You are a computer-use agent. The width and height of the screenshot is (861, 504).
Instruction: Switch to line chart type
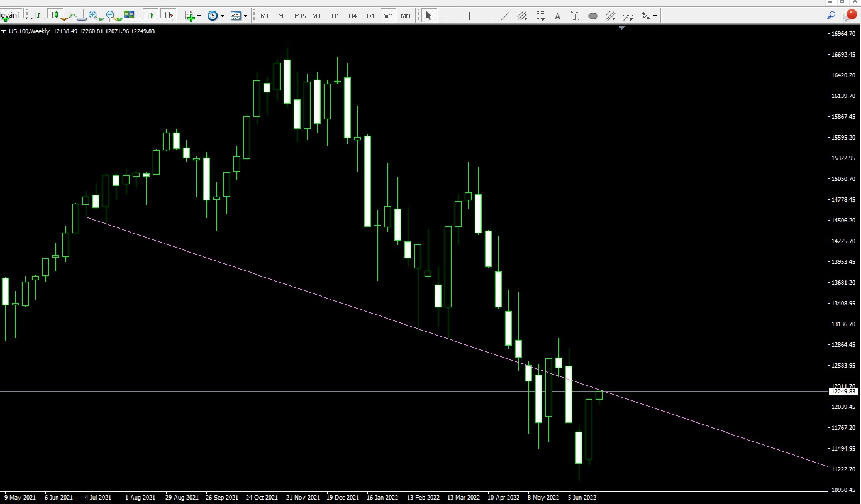[x=73, y=15]
